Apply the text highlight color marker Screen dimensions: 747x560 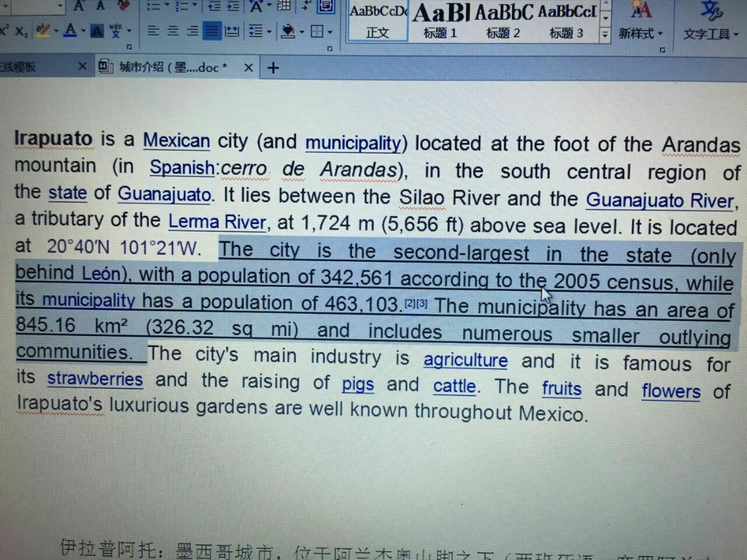pos(43,31)
